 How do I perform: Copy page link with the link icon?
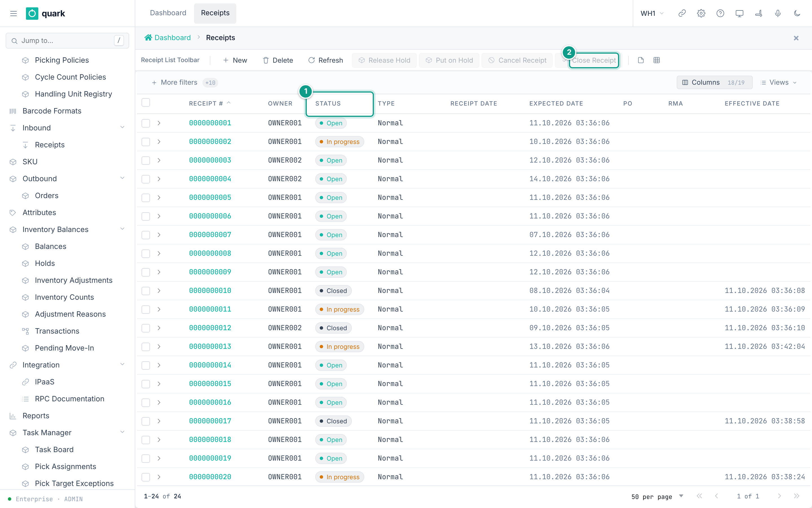pos(682,14)
